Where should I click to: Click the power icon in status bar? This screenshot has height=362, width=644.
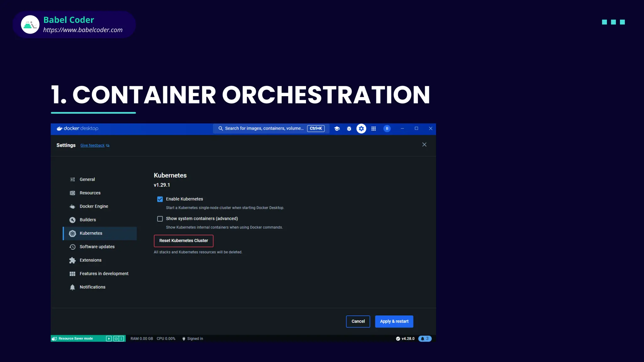116,339
